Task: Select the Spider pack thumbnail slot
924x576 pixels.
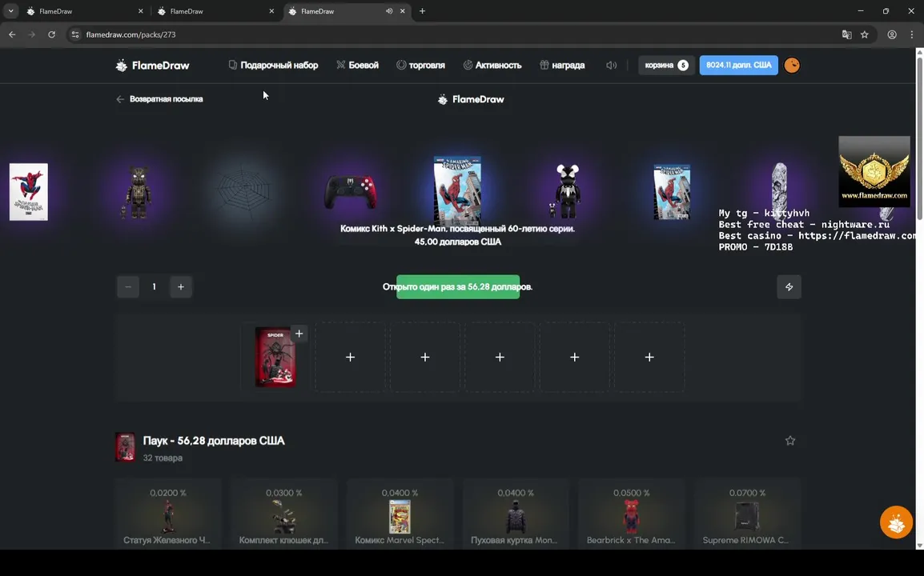Action: click(275, 357)
